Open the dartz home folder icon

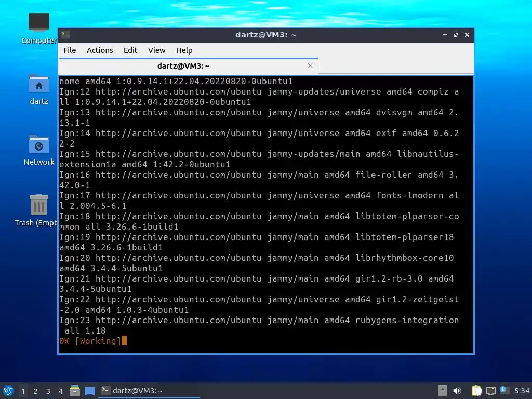click(38, 89)
